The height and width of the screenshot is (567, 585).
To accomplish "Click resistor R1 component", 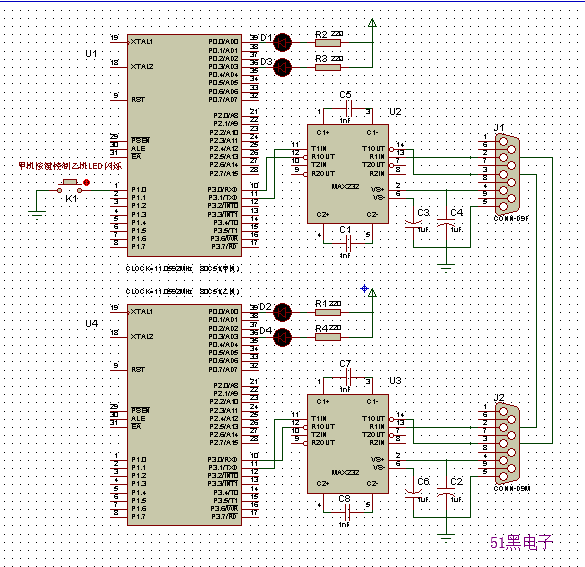I will (x=328, y=313).
